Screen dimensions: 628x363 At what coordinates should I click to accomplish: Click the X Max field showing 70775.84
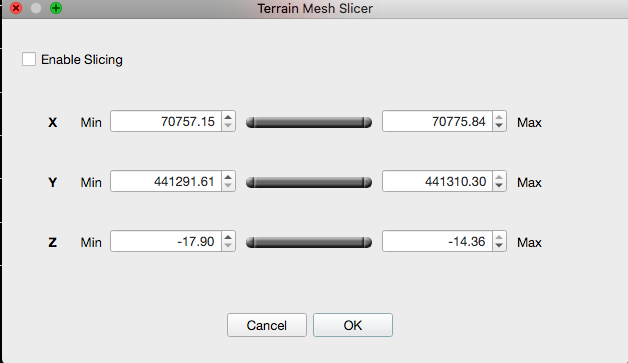tap(437, 121)
